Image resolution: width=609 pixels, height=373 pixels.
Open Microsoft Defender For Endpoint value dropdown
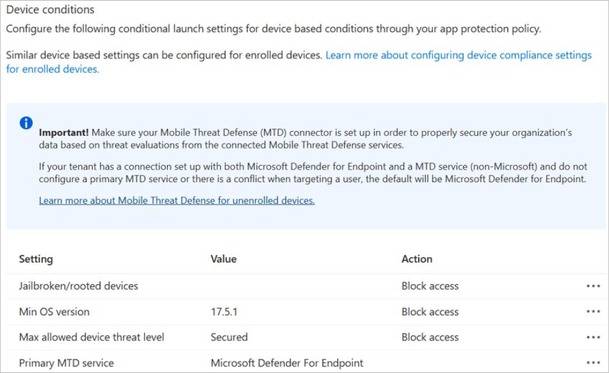click(287, 363)
